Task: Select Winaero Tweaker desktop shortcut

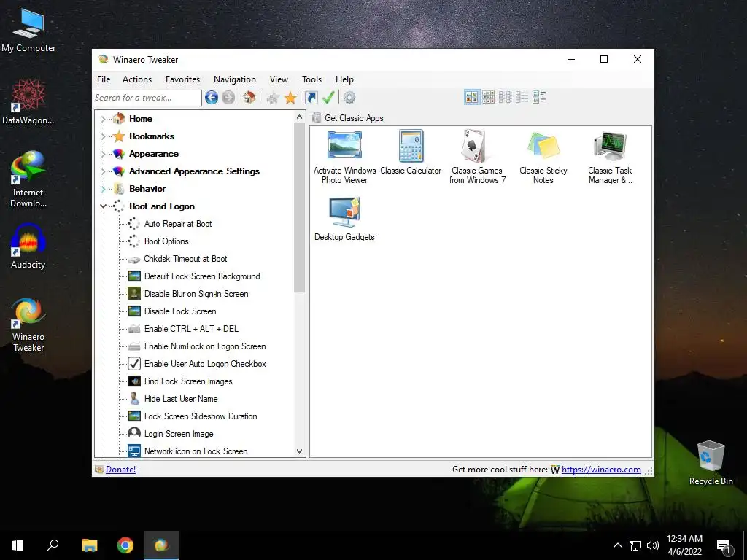Action: [x=28, y=324]
